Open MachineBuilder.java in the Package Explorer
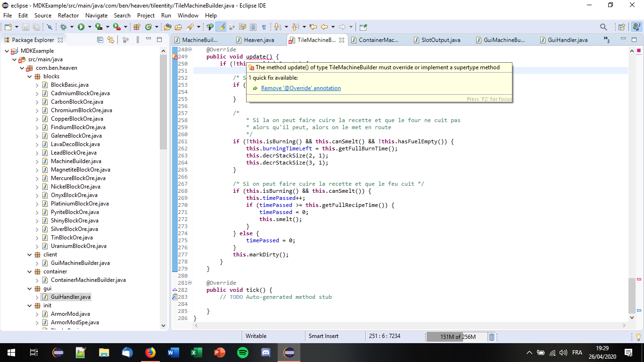 click(x=75, y=161)
